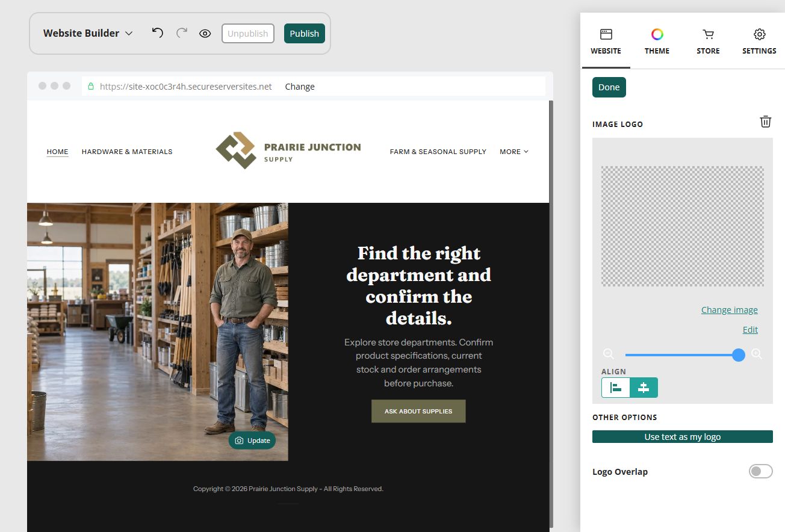785x532 pixels.
Task: Click the redo arrow icon
Action: 182,32
